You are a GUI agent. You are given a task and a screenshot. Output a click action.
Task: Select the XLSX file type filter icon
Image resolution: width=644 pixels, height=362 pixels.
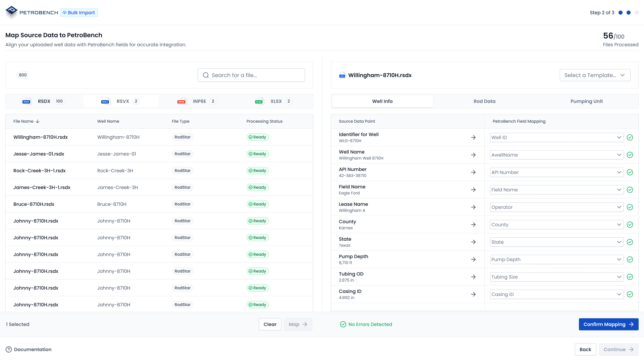pos(259,101)
